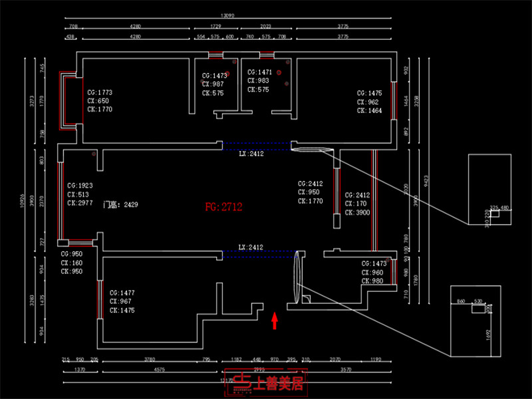Select the lower LX:2412 beam label
Screen dimensions: 532x399
251,247
